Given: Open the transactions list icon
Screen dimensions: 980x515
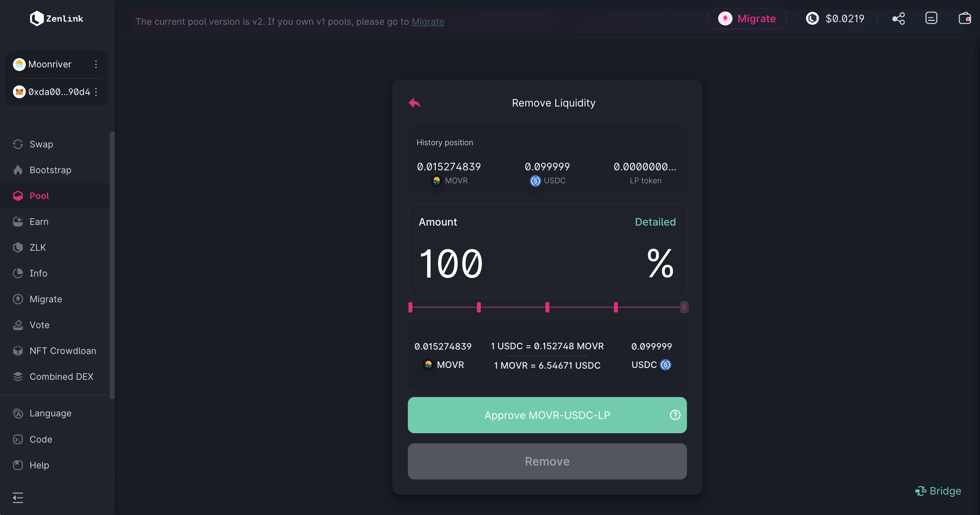Looking at the screenshot, I should point(931,18).
